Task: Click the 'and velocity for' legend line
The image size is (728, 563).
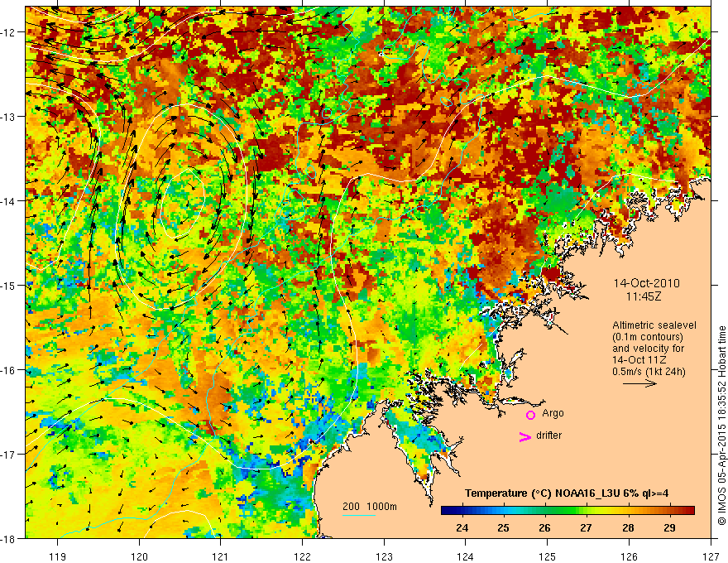Action: [648, 349]
